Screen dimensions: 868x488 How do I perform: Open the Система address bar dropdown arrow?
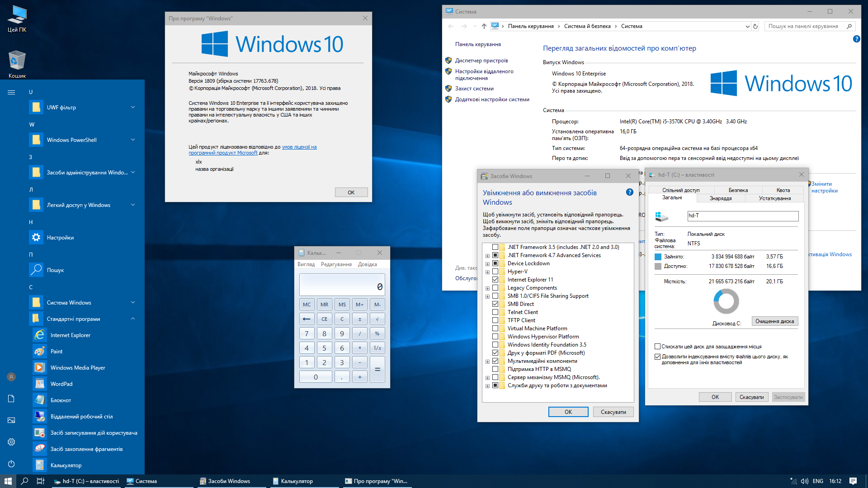pos(747,27)
